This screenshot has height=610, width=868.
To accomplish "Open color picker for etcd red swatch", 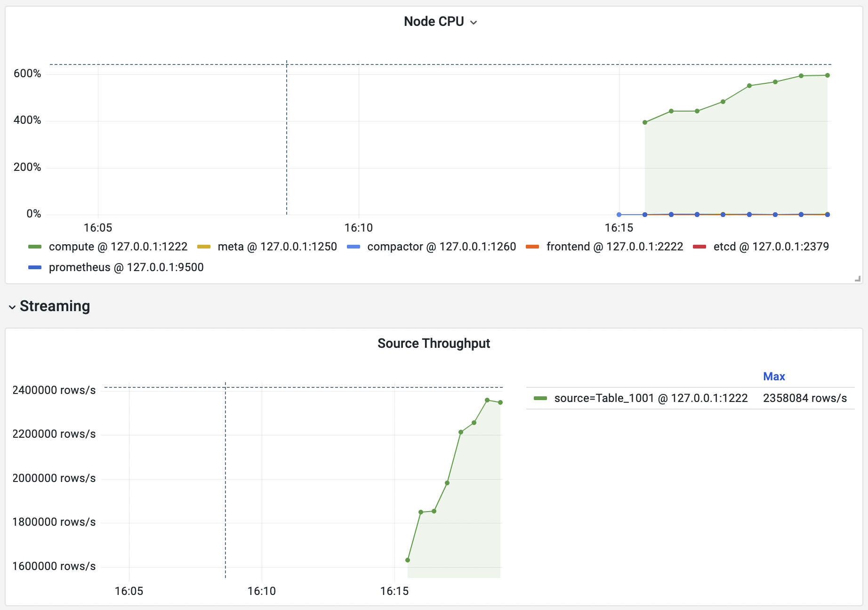I will pos(699,247).
